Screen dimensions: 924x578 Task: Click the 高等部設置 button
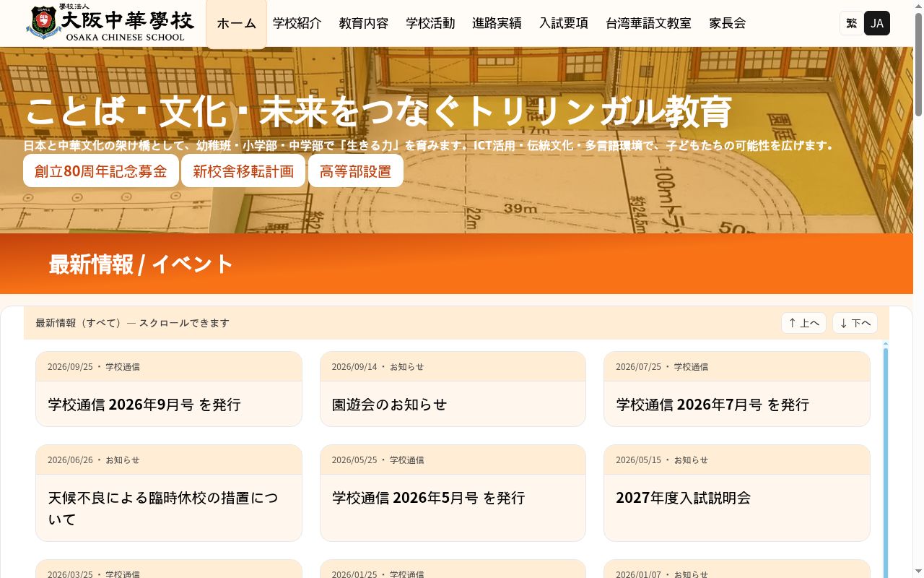pyautogui.click(x=355, y=171)
